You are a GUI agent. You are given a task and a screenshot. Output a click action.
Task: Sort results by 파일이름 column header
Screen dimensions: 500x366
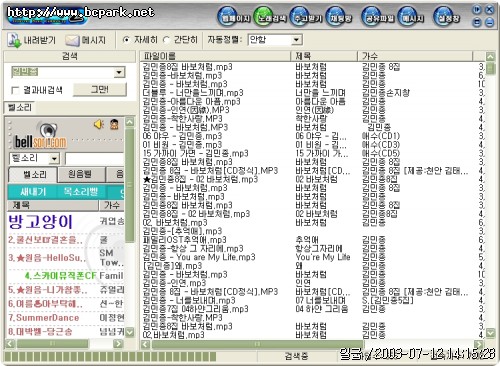215,56
